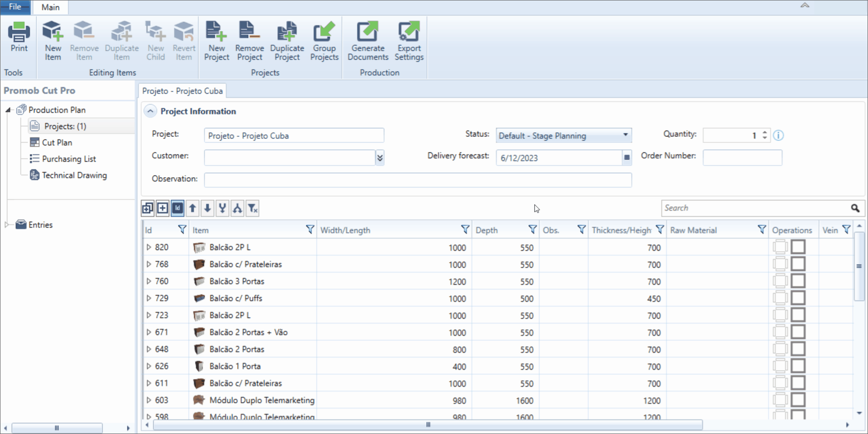Open Export Settings
The height and width of the screenshot is (434, 868).
click(x=409, y=41)
